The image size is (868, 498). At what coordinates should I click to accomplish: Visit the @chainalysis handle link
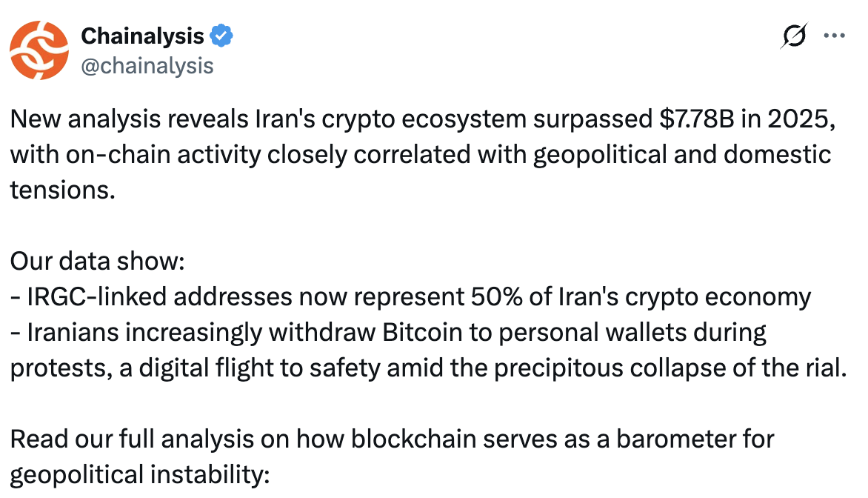pos(147,66)
